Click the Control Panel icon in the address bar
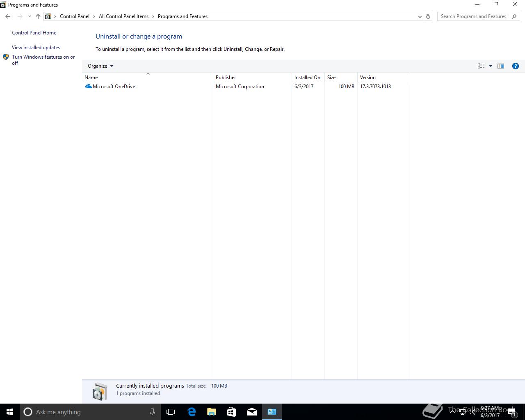Viewport: 525px width, 420px height. click(x=48, y=16)
